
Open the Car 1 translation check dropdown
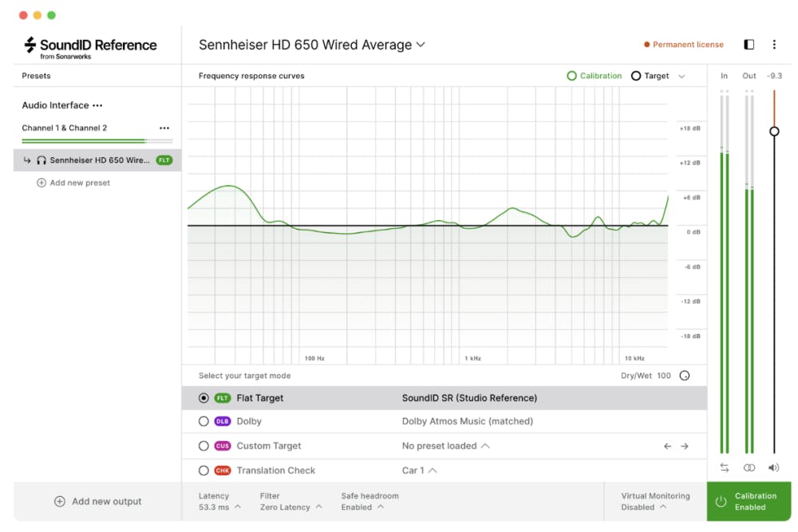pyautogui.click(x=420, y=471)
